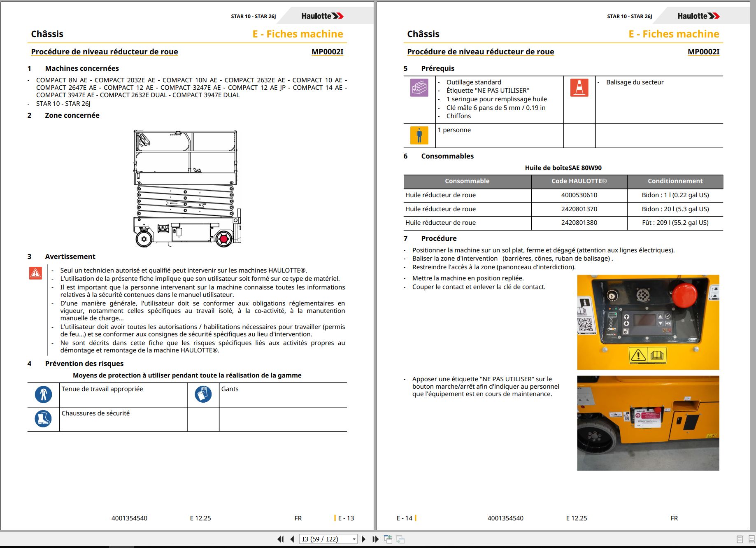Click the red warning triangle icon
The width and height of the screenshot is (756, 548).
pos(35,273)
